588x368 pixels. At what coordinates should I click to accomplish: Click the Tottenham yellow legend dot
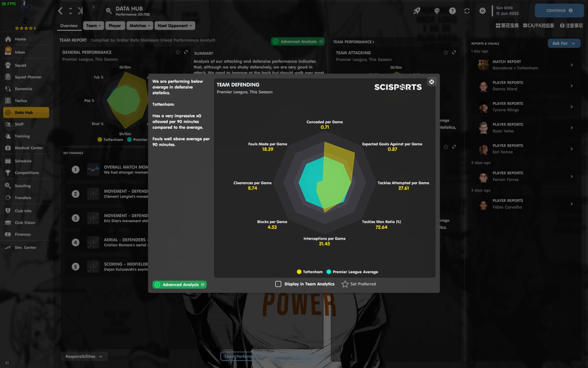pos(300,272)
